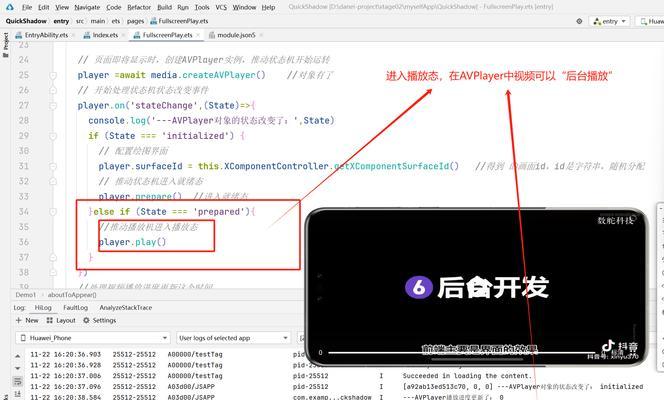Click the pages breadcrumb segment
664x400 pixels.
point(136,21)
